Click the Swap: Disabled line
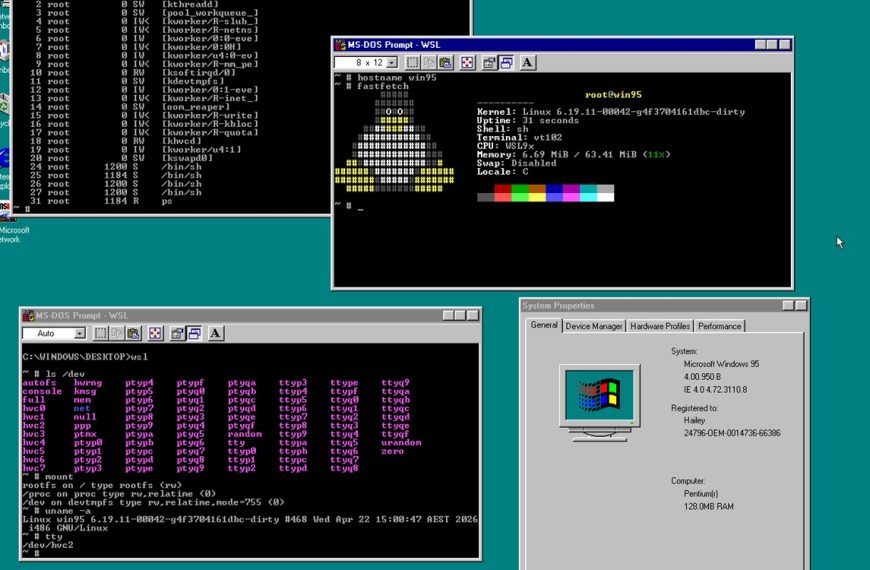The width and height of the screenshot is (870, 570). point(517,163)
